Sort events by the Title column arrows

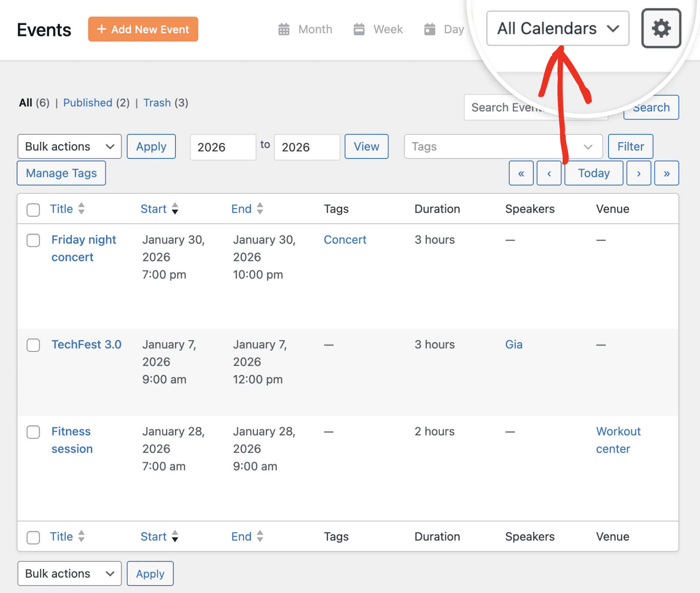click(82, 209)
